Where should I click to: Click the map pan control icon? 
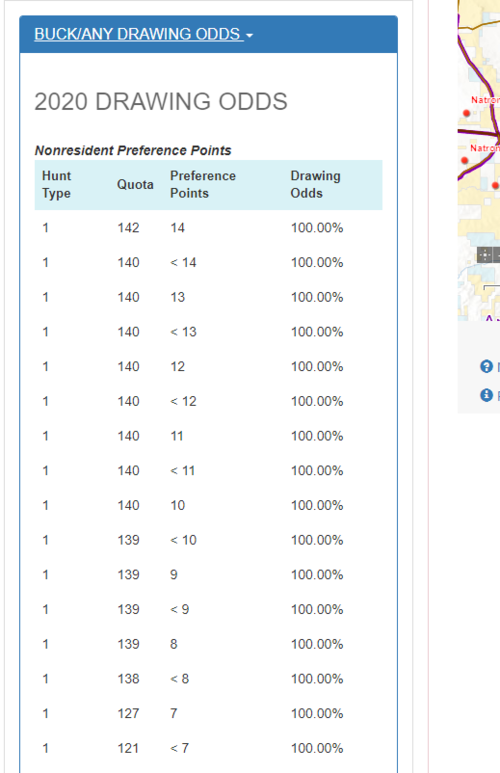[x=485, y=255]
